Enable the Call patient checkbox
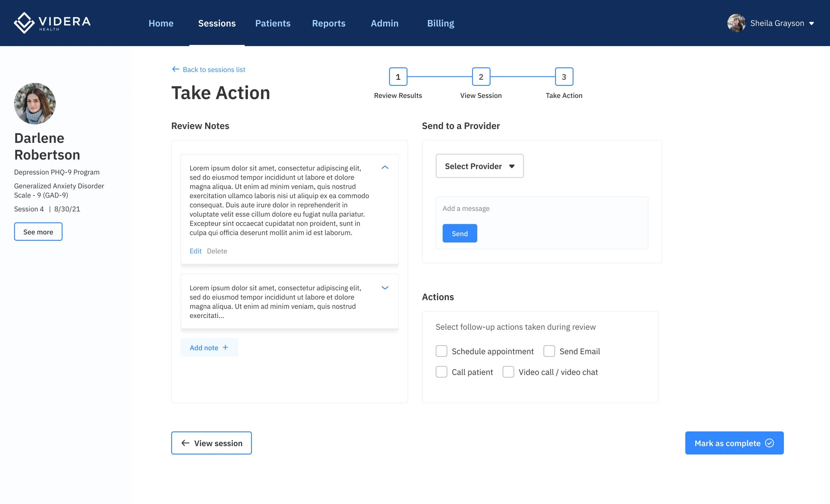This screenshot has height=504, width=830. [441, 372]
